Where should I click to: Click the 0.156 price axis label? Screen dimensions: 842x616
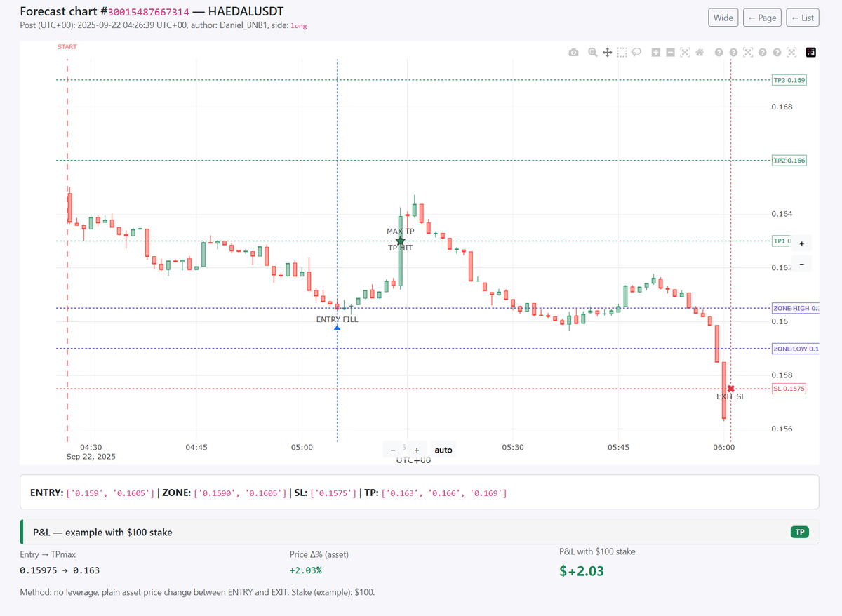(x=782, y=429)
